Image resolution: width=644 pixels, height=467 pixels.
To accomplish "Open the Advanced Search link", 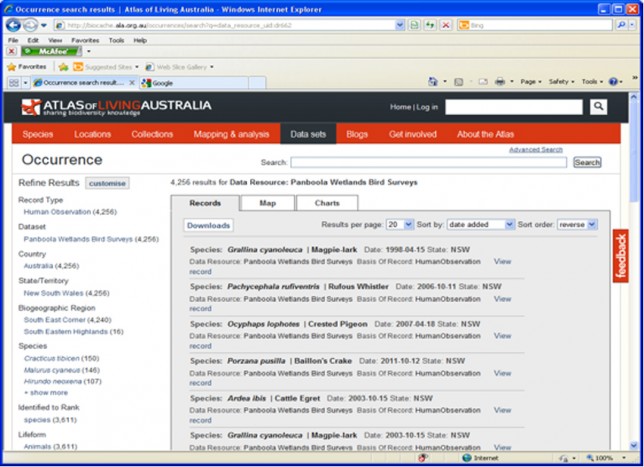I will pyautogui.click(x=535, y=149).
